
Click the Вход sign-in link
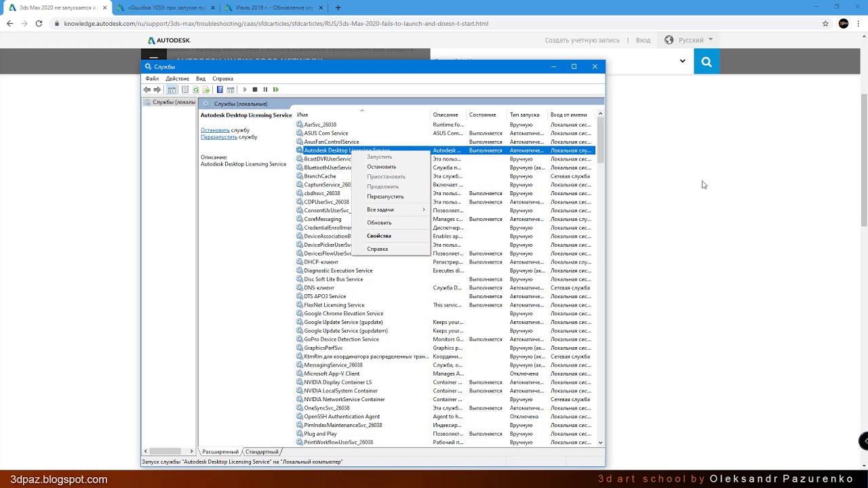(643, 40)
